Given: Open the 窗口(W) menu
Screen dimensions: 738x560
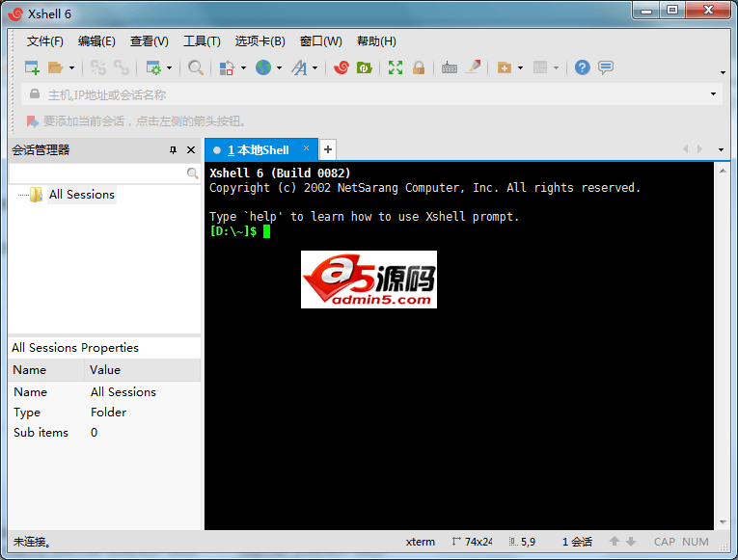Looking at the screenshot, I should (x=321, y=41).
